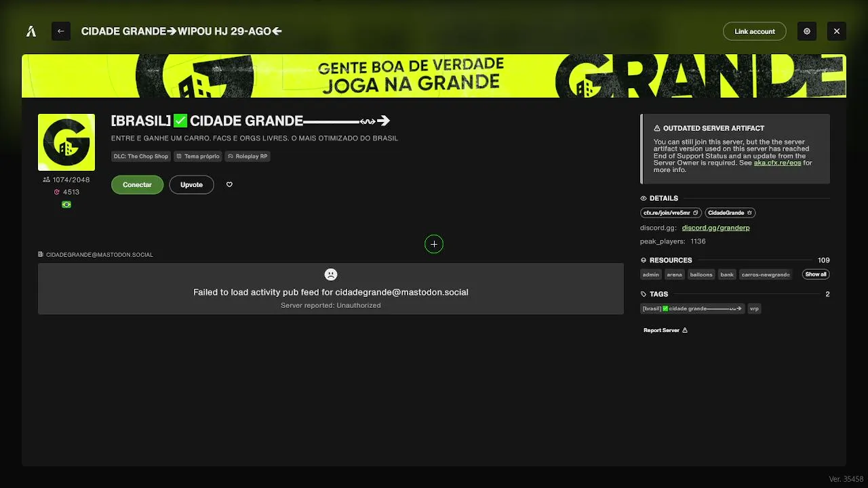This screenshot has width=868, height=488.
Task: Click the upvote power icon beside 4513
Action: pos(57,192)
